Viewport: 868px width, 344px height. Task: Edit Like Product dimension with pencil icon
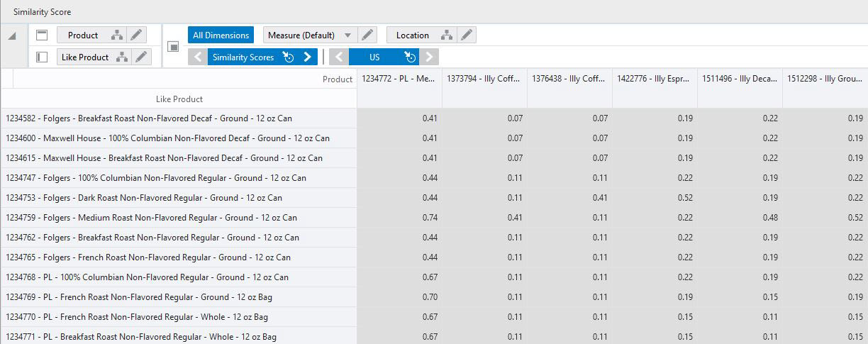(143, 57)
